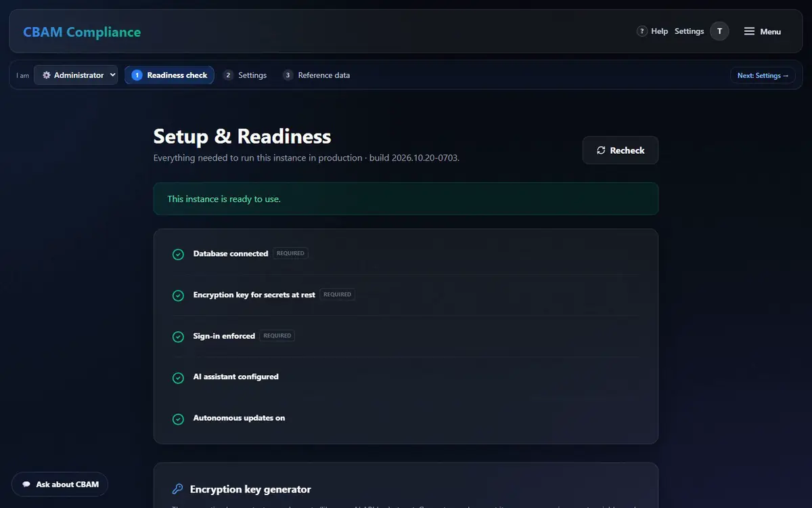The image size is (812, 508).
Task: Click the I am label beside the role selector
Action: click(x=23, y=76)
